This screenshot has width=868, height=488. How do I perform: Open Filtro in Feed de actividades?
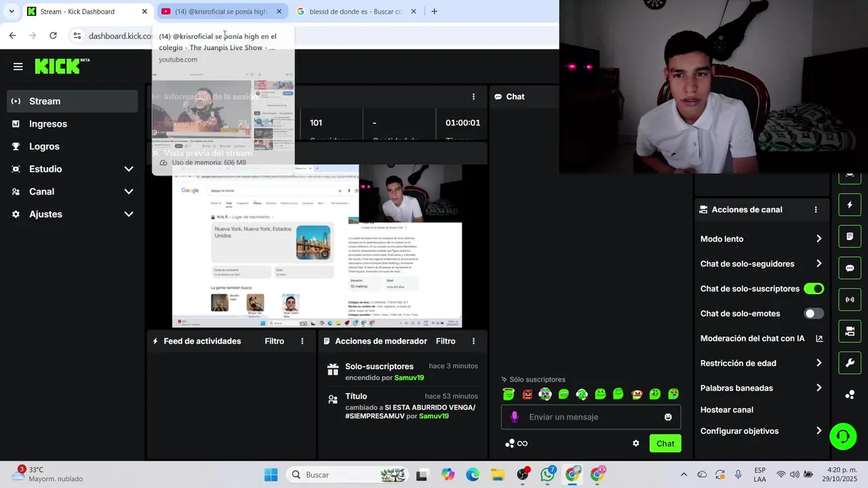click(275, 341)
